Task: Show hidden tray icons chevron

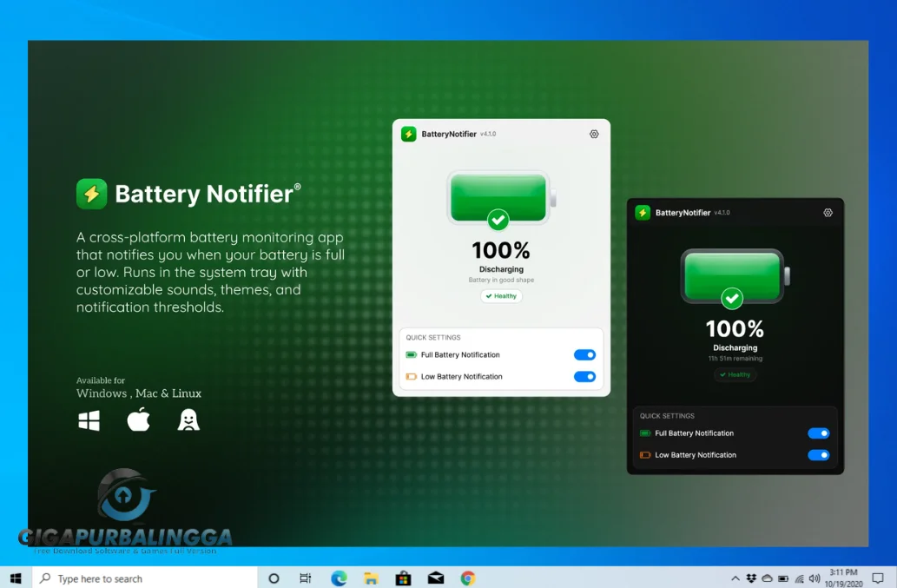Action: pos(735,578)
